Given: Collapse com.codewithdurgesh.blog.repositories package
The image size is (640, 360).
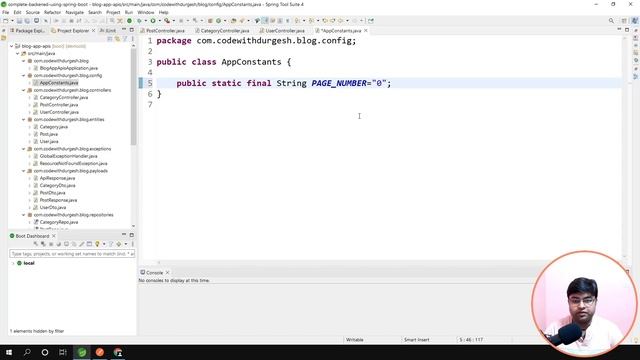Looking at the screenshot, I should pyautogui.click(x=24, y=215).
